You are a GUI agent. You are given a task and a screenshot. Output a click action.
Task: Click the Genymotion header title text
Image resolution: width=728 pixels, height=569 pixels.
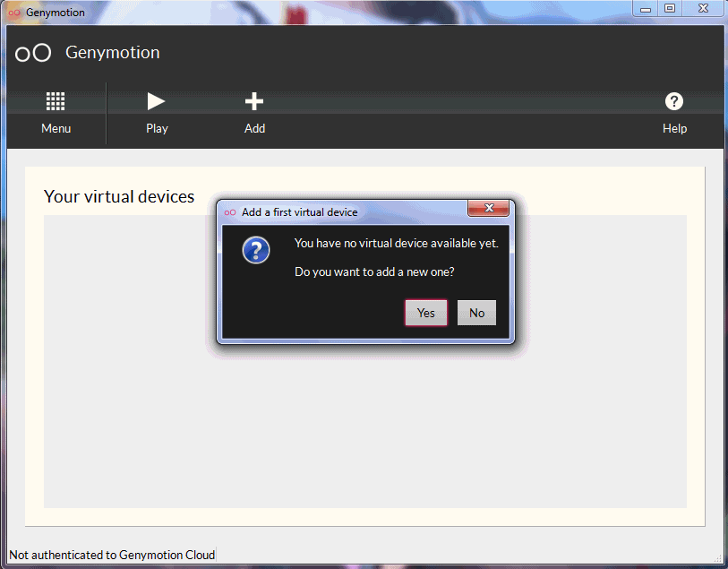pyautogui.click(x=112, y=53)
